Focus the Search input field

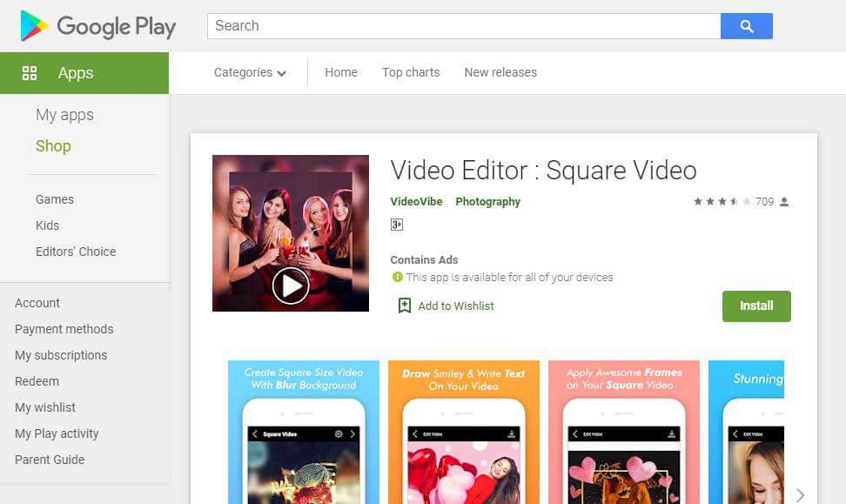pos(464,26)
